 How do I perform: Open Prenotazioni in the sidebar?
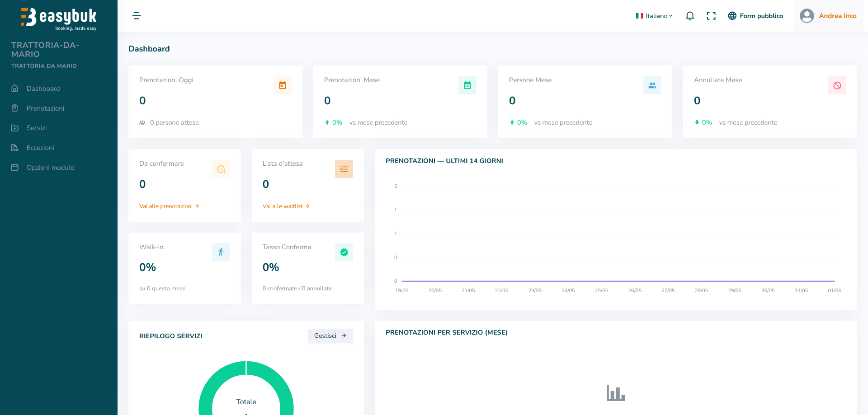point(45,108)
